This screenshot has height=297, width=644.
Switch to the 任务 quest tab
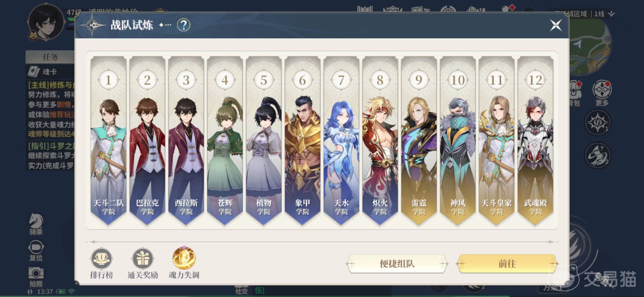point(50,57)
